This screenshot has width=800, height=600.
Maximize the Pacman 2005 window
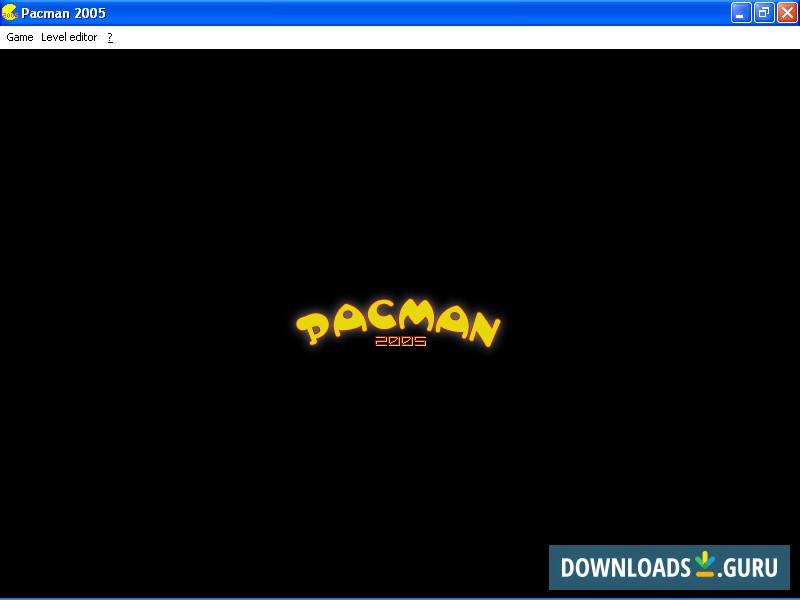coord(762,13)
